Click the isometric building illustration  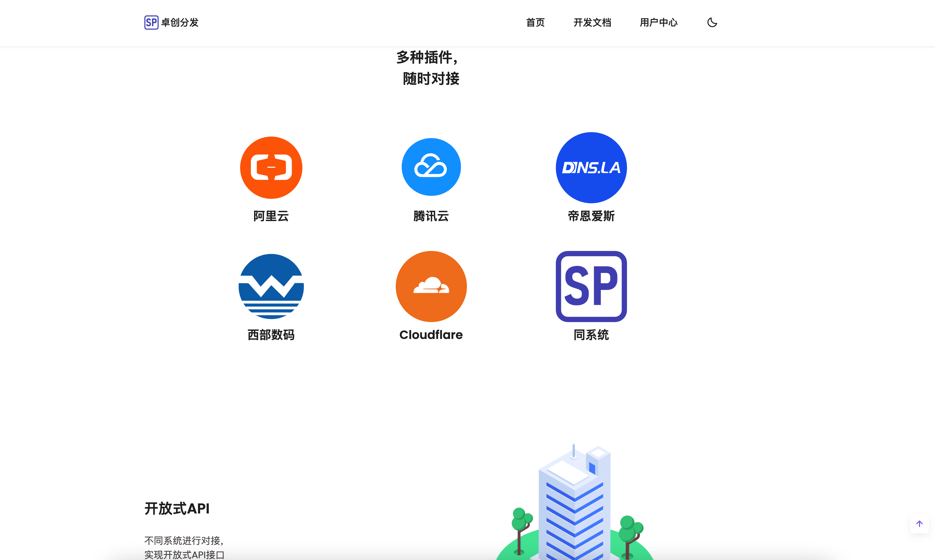[574, 502]
